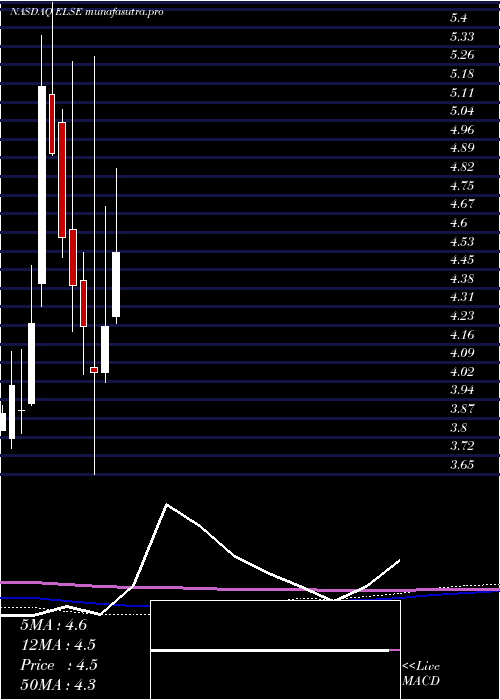Click the 3.65 price axis label
The height and width of the screenshot is (700, 500).
coord(462,464)
